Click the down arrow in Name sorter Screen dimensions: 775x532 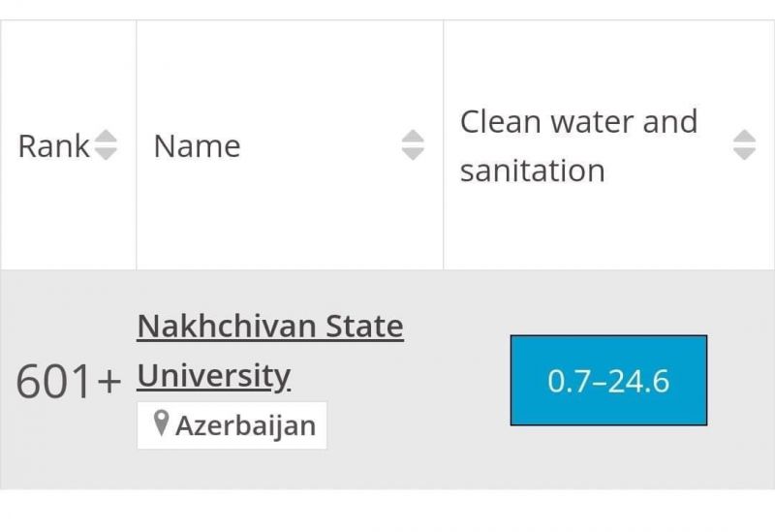413,154
